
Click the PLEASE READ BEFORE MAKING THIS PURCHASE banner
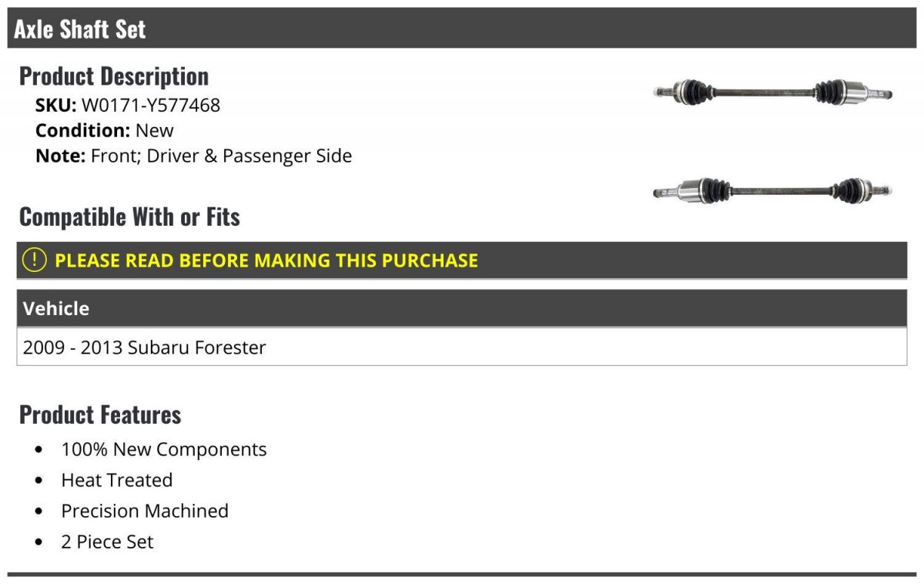click(x=462, y=260)
